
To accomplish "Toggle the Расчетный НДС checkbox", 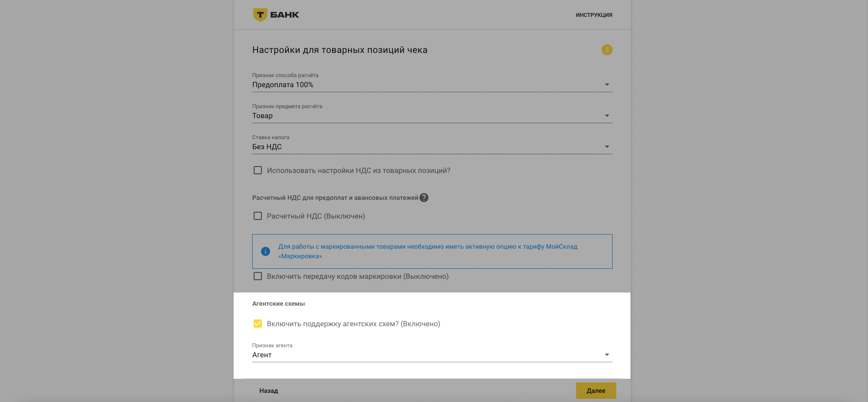I will [x=258, y=216].
